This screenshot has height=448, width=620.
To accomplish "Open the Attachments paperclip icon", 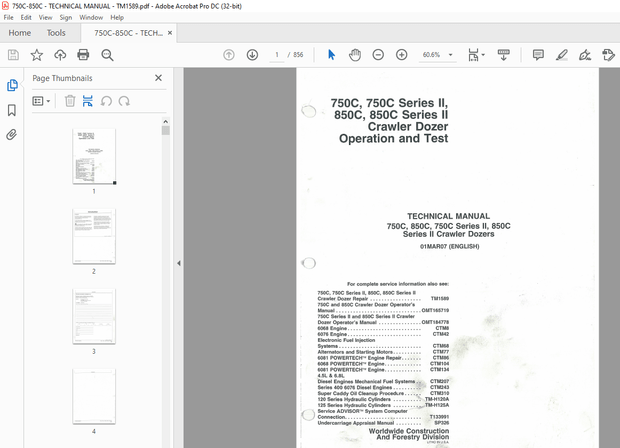I will point(12,135).
